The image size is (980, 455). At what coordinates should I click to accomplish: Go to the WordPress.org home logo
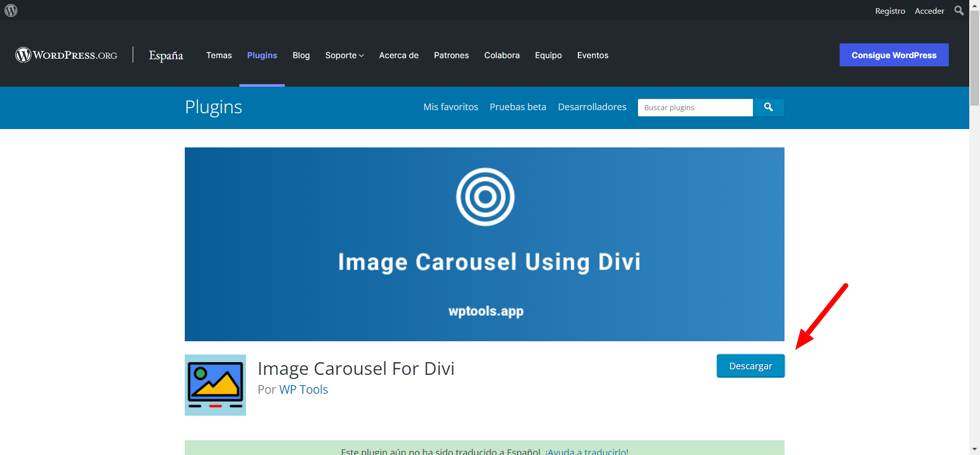click(66, 55)
